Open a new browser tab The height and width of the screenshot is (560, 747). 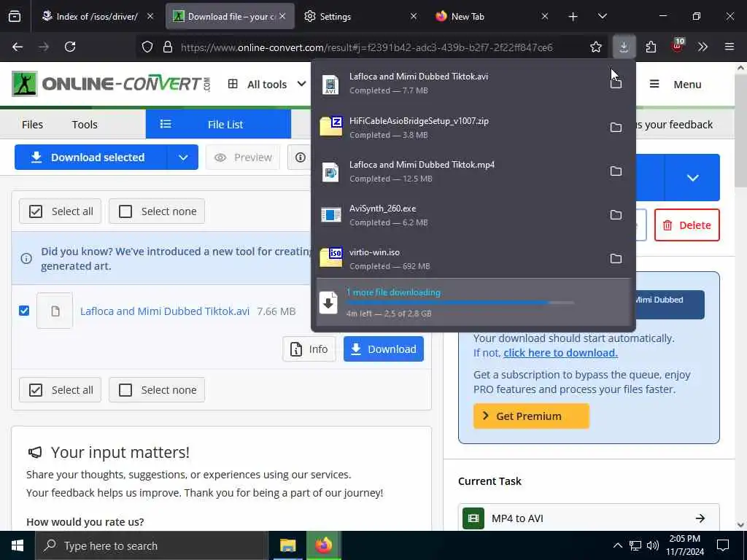(x=573, y=16)
